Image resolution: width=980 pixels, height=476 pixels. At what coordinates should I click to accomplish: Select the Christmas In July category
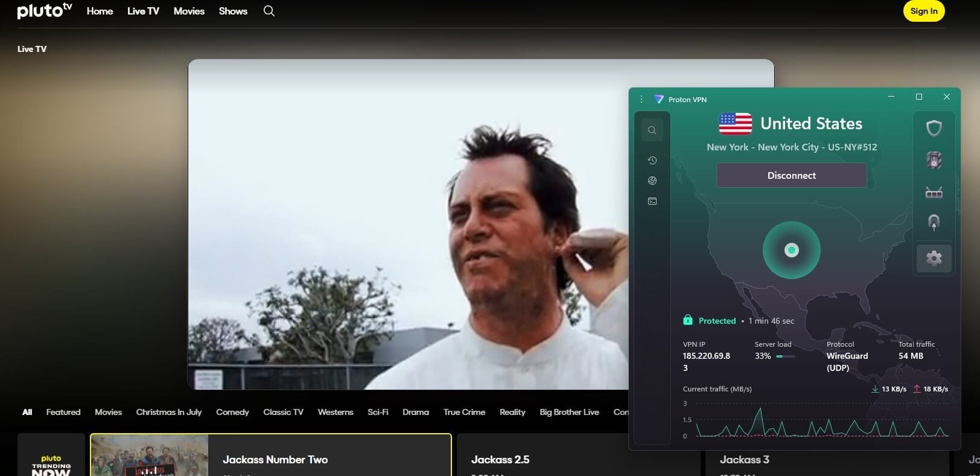point(169,412)
